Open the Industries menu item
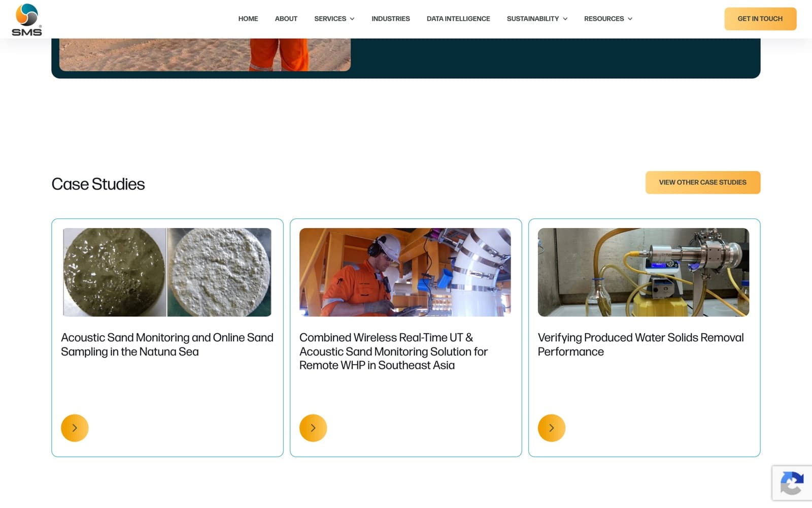Screen dimensions: 812x508 [391, 19]
